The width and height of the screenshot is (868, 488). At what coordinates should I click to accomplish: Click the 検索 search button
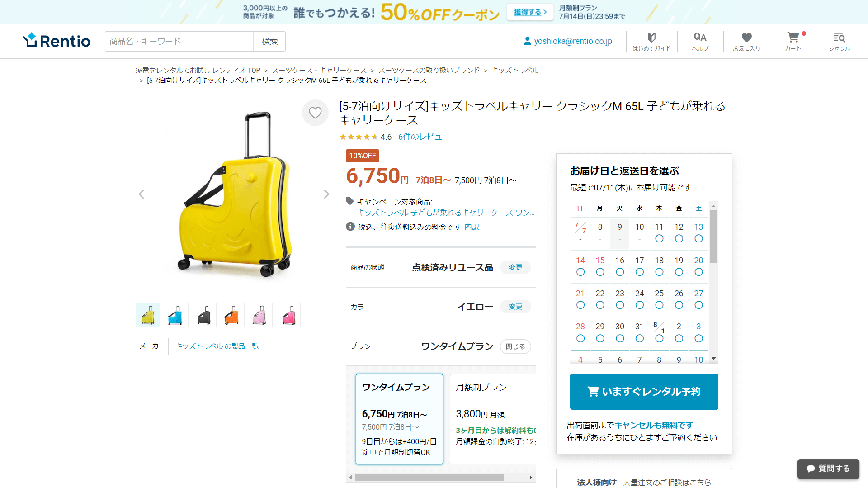click(269, 41)
